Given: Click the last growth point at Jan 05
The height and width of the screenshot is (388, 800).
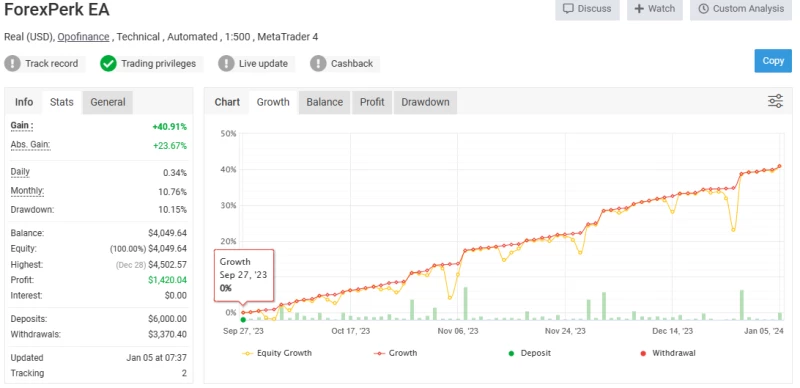Looking at the screenshot, I should [780, 166].
